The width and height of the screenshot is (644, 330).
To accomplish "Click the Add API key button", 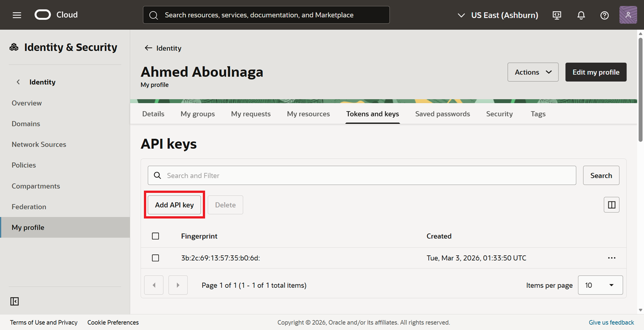I will tap(174, 205).
